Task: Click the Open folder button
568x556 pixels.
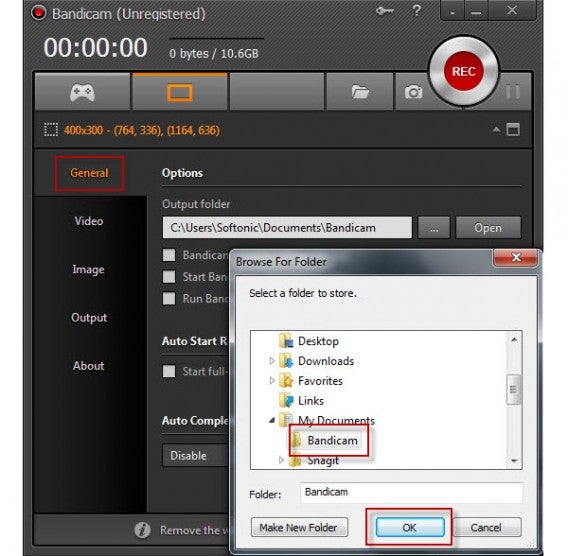Action: (x=488, y=227)
